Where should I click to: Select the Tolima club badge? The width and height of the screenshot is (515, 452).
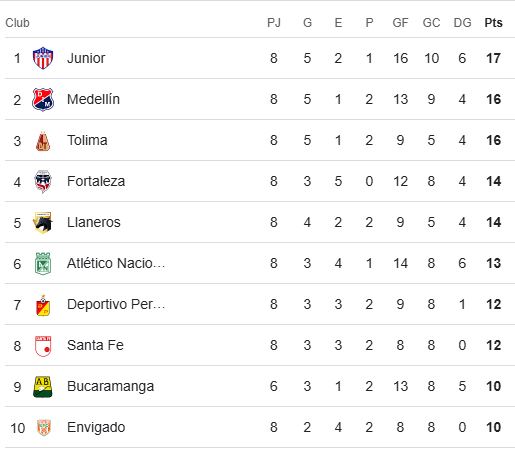(x=43, y=141)
